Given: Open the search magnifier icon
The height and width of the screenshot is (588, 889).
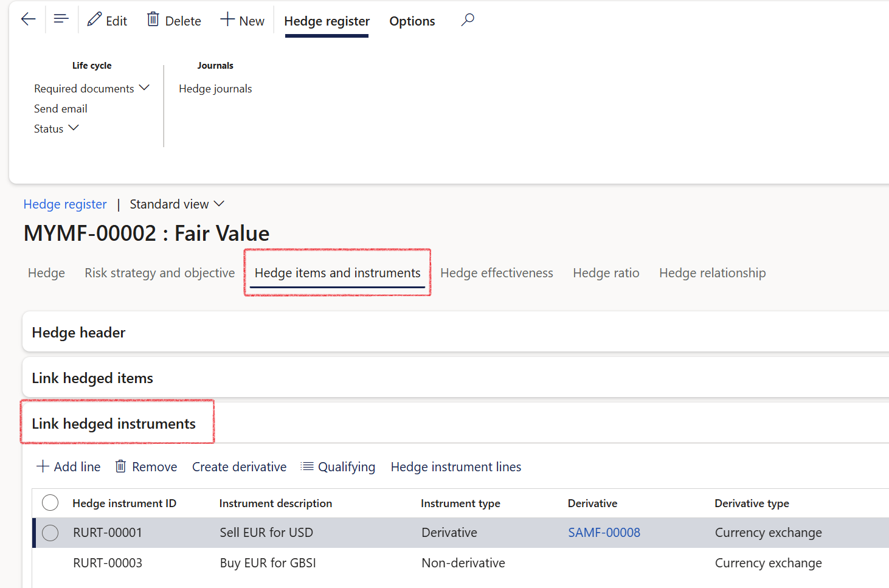Looking at the screenshot, I should [x=467, y=20].
